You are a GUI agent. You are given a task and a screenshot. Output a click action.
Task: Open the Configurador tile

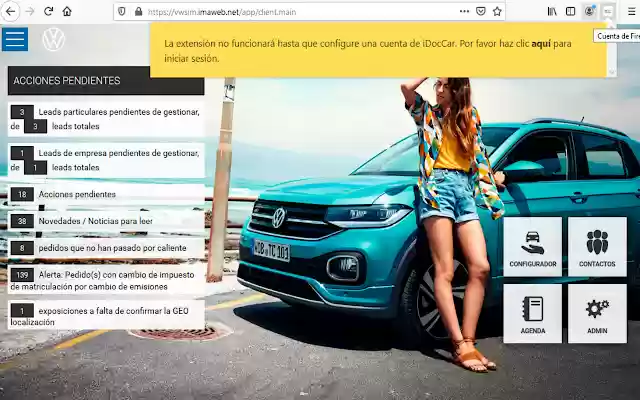point(533,247)
